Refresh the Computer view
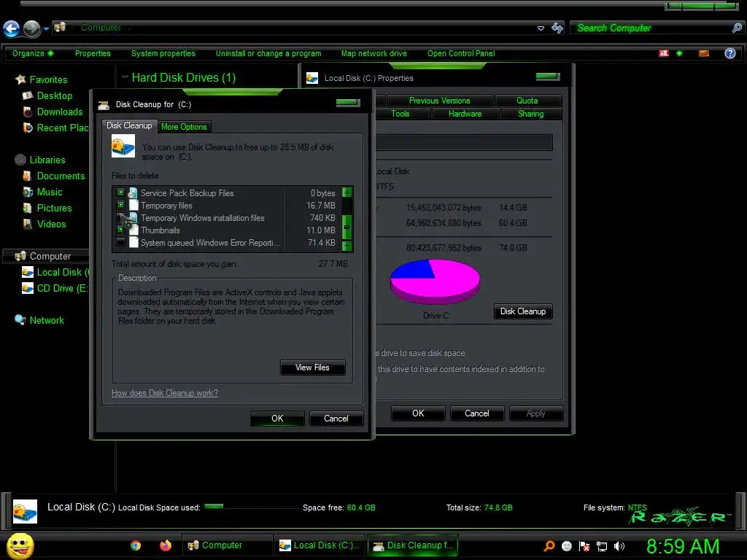Image resolution: width=747 pixels, height=560 pixels. tap(557, 28)
